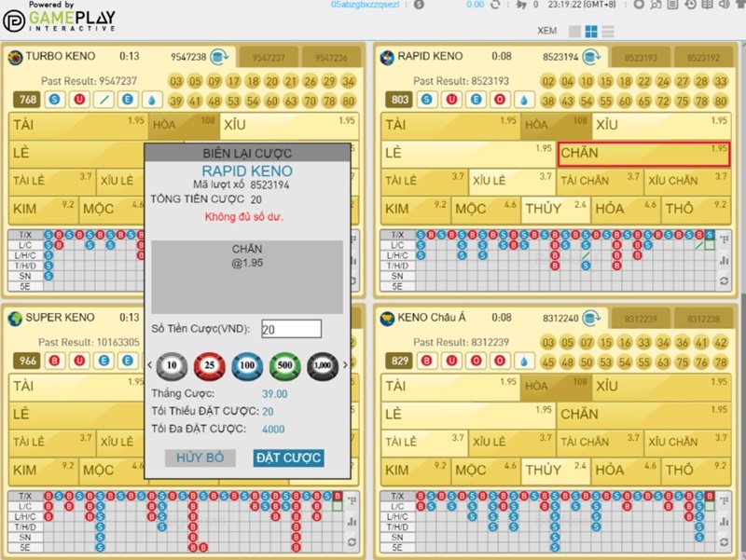Click the username 05abzgbxzzqsezl link
This screenshot has height=560, width=746.
coord(365,5)
